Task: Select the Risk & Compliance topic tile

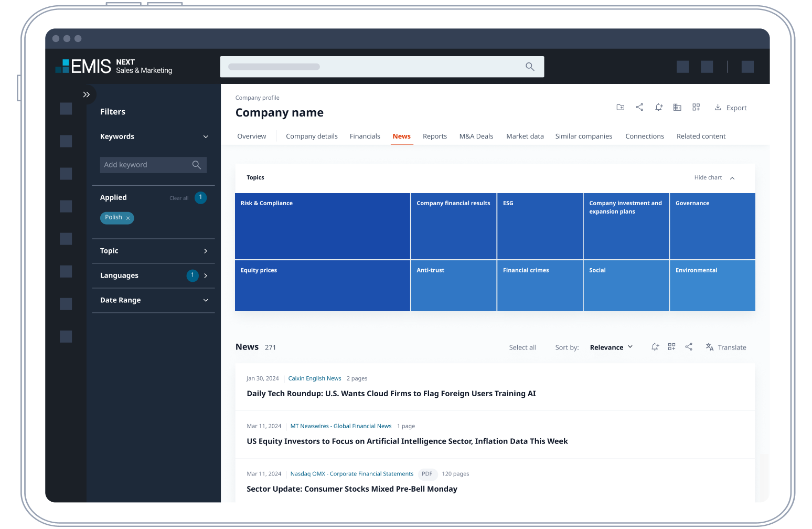Action: [x=322, y=226]
